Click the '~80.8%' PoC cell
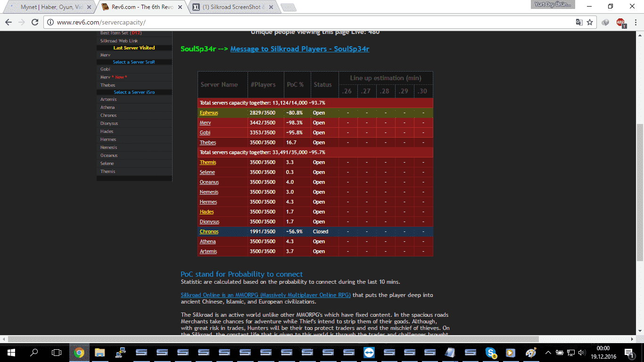This screenshot has height=362, width=644. tap(297, 113)
